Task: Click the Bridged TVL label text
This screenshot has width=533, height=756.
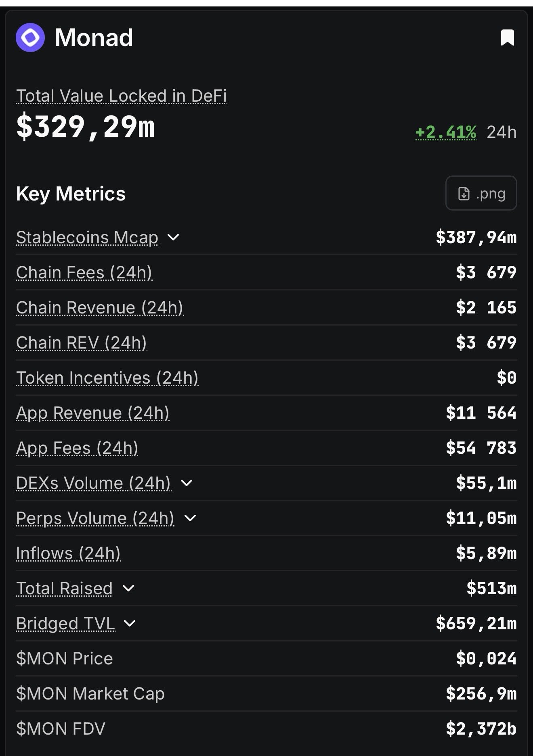Action: [65, 624]
